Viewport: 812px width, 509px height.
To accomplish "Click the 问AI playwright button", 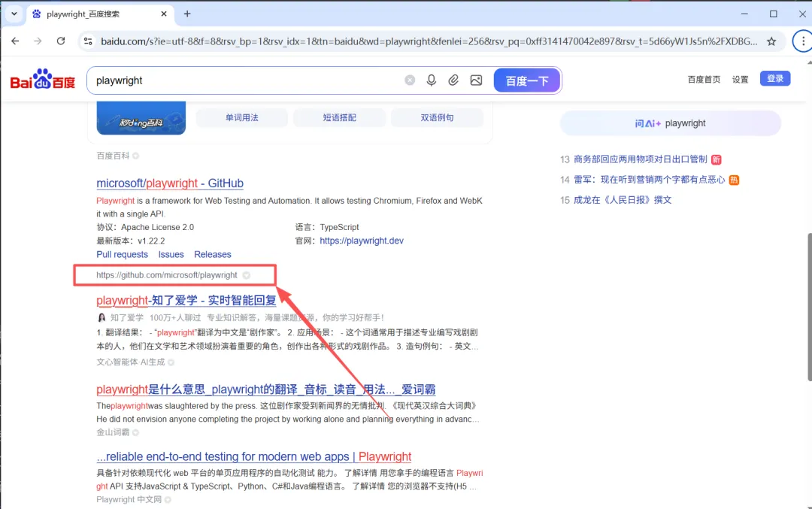I will 670,123.
